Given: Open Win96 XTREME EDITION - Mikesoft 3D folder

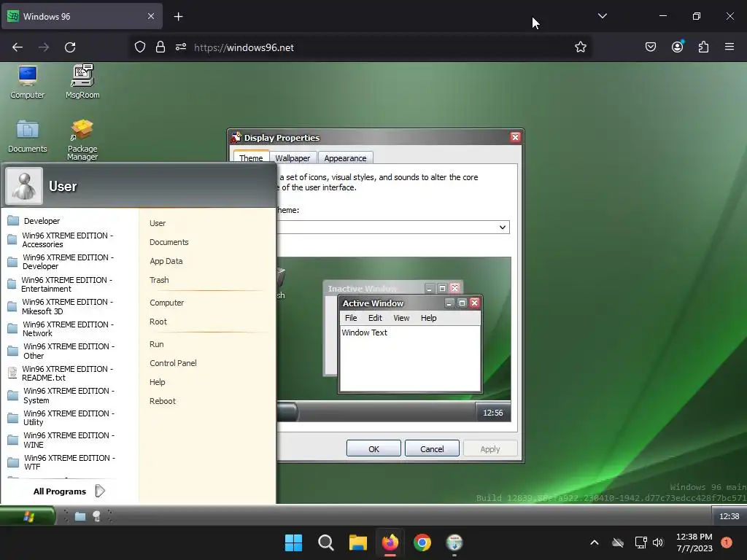Looking at the screenshot, I should tap(61, 307).
